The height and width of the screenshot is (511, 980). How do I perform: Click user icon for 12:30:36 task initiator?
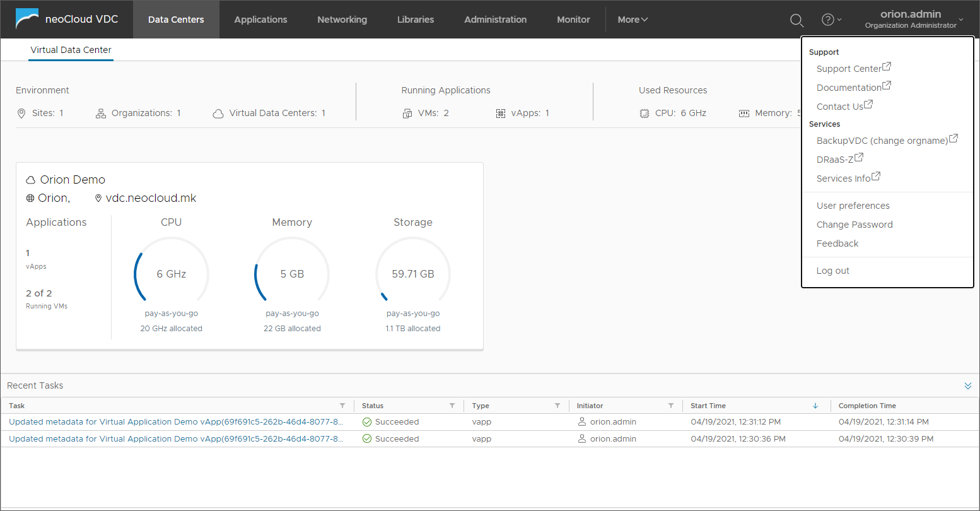[582, 438]
